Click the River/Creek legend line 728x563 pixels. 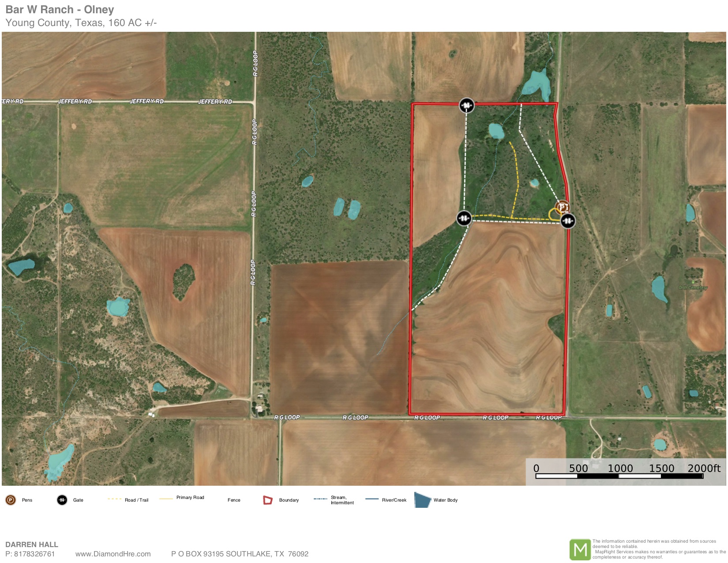tap(372, 499)
